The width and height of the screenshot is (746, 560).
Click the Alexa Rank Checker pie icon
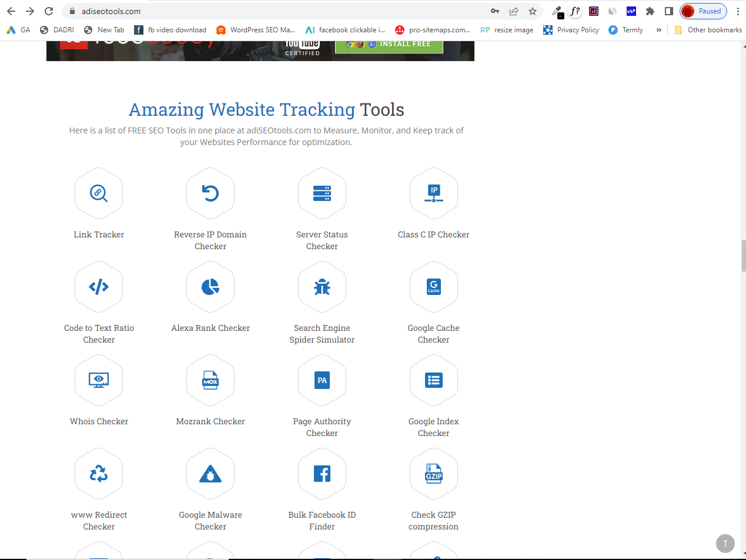click(210, 287)
